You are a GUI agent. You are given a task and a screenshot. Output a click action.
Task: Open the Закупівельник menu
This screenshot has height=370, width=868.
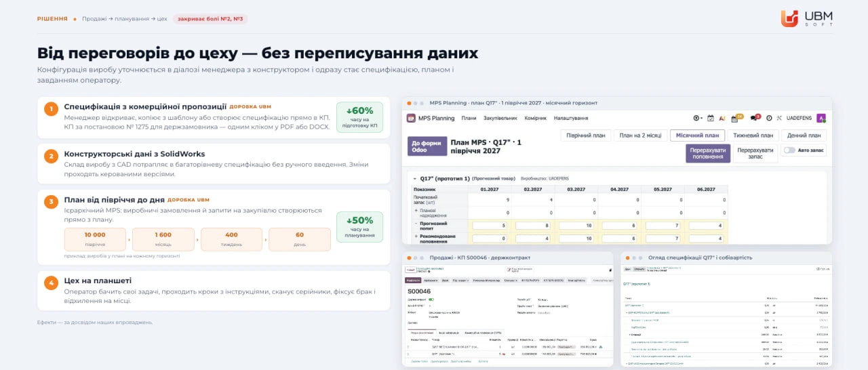(x=500, y=118)
